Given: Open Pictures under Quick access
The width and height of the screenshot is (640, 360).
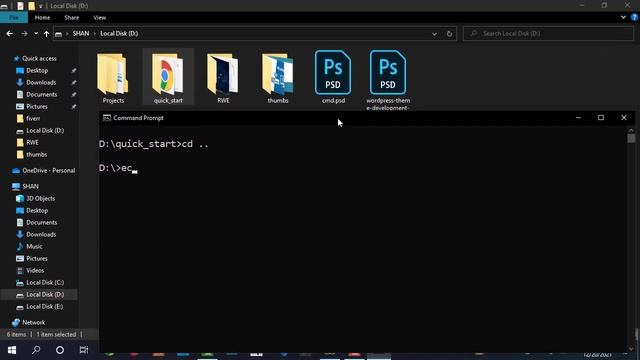Looking at the screenshot, I should coord(37,107).
